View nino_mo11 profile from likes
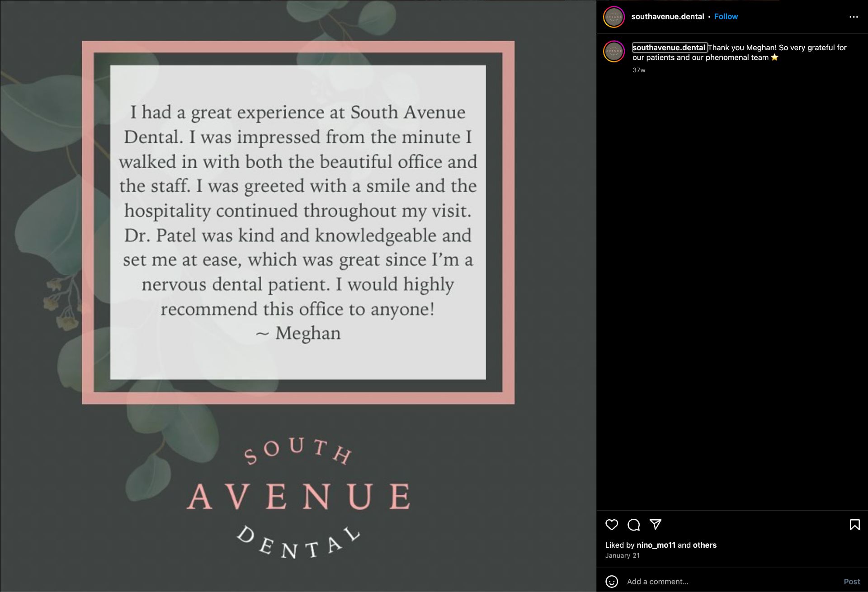The width and height of the screenshot is (868, 592). 656,545
